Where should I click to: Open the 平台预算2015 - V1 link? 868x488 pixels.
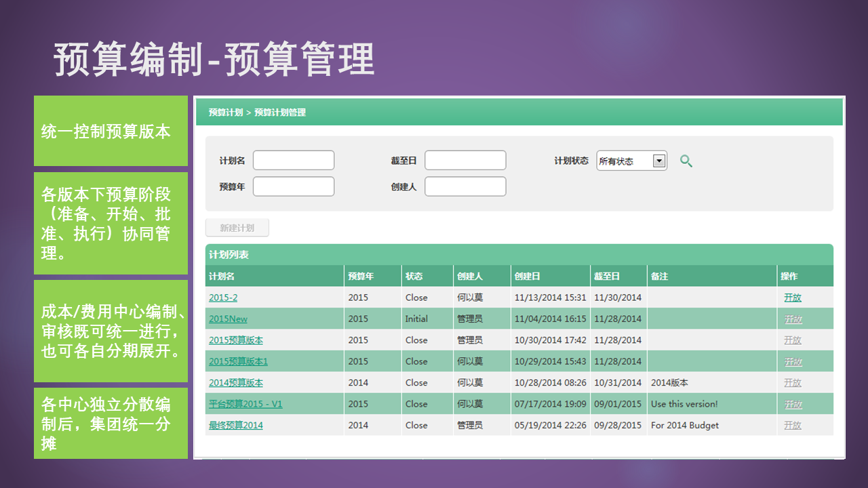pyautogui.click(x=245, y=404)
